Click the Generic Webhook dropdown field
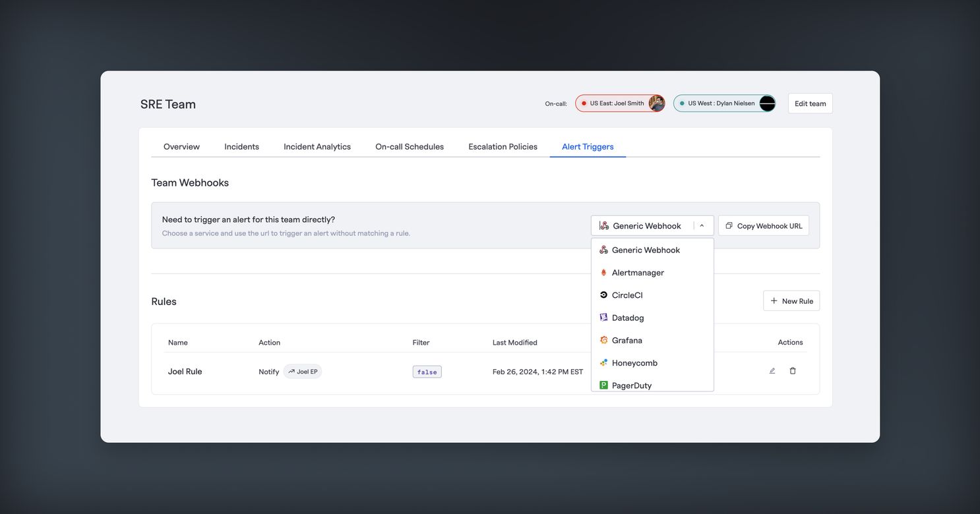 (652, 225)
